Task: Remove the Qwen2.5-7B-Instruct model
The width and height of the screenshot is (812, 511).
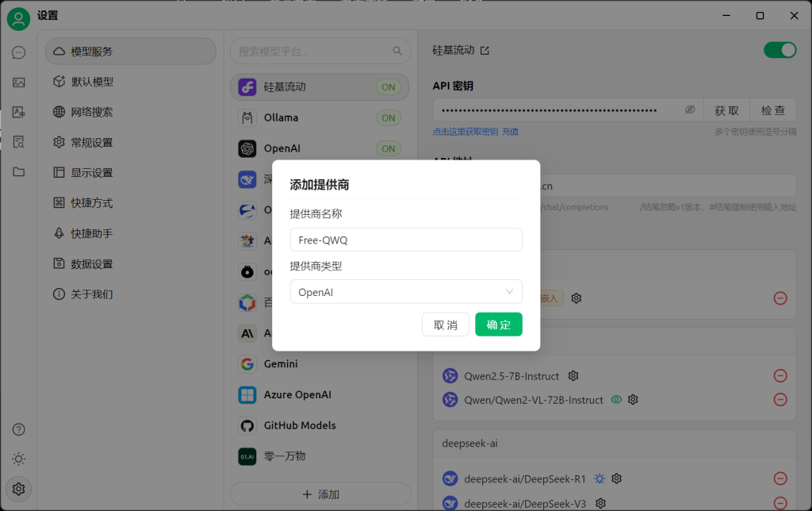Action: tap(780, 376)
